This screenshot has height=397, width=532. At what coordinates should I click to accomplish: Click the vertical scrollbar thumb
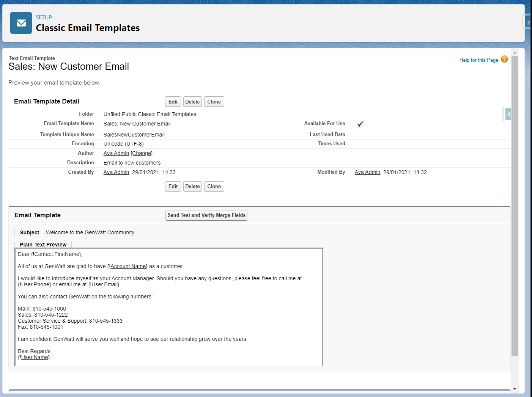point(515,206)
